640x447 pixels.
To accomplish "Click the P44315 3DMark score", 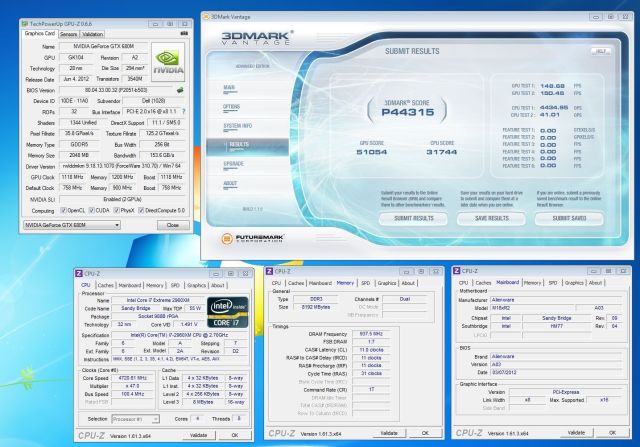I will (408, 112).
